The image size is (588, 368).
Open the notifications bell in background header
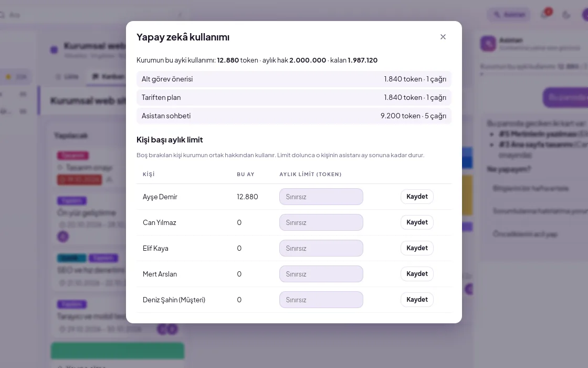(545, 15)
